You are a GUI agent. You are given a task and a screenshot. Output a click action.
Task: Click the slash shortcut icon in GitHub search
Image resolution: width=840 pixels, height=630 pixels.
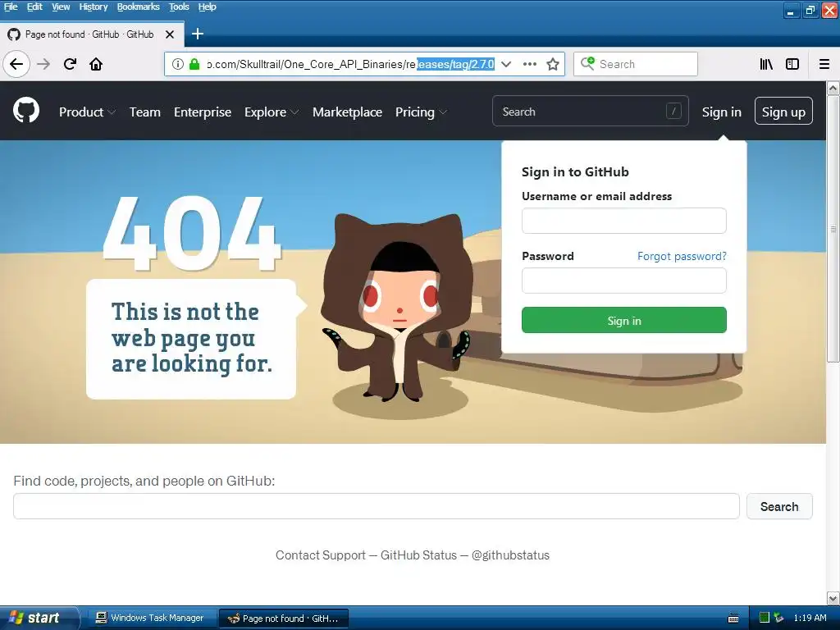[673, 111]
